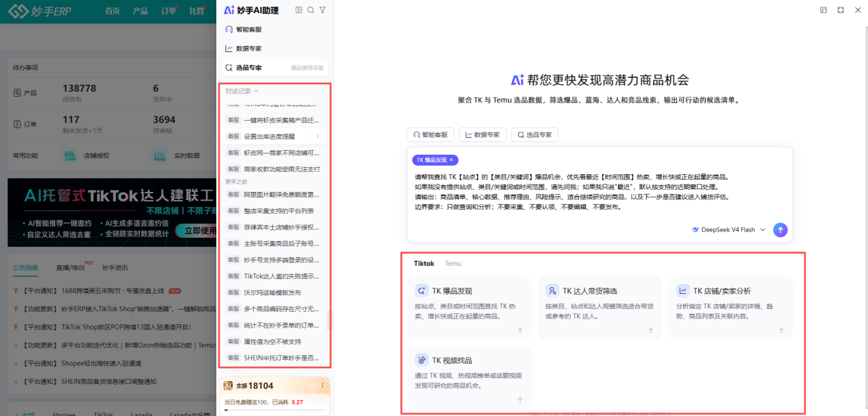Click the TK 视频找品 card icon
Screen dimensions: 868x416
pyautogui.click(x=422, y=360)
